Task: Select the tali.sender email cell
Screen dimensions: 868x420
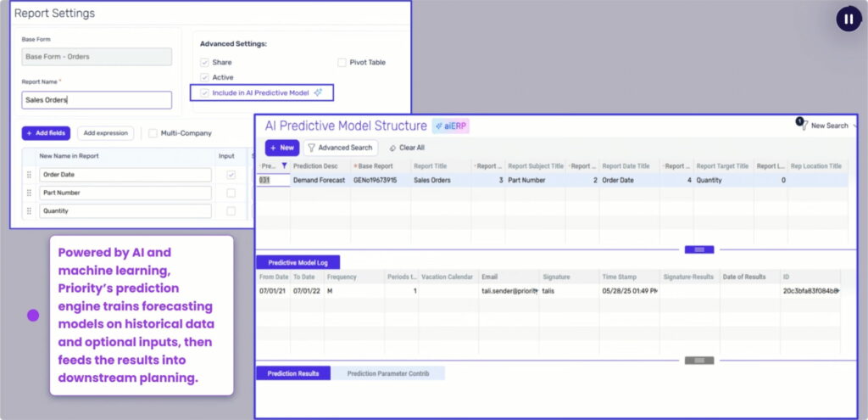Action: tap(509, 290)
